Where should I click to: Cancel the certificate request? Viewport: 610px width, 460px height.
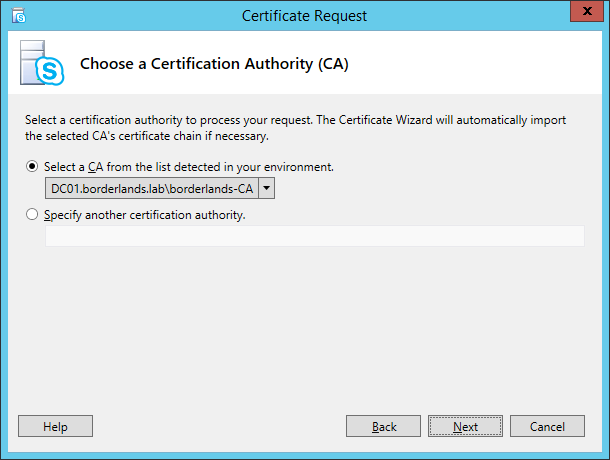(x=547, y=426)
